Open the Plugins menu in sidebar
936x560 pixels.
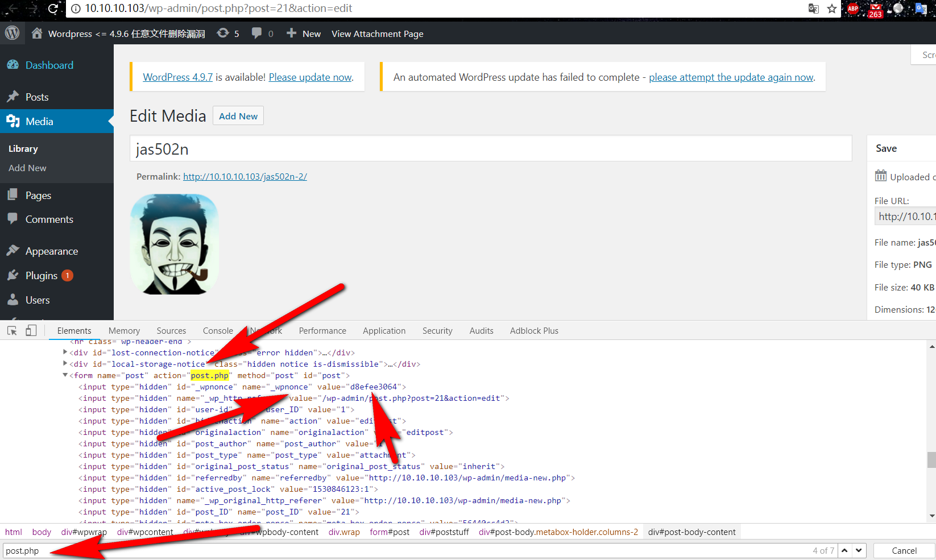(42, 276)
